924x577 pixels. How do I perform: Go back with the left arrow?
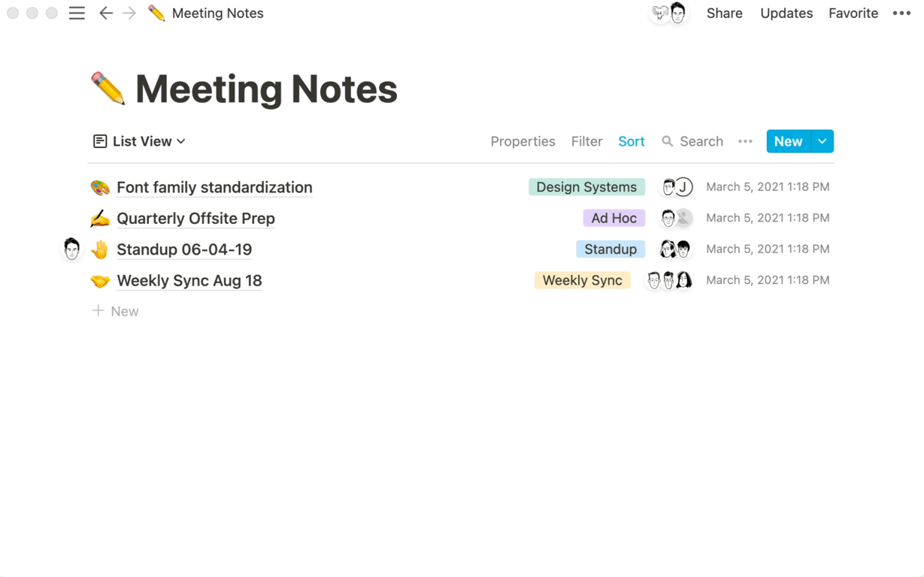pyautogui.click(x=106, y=14)
